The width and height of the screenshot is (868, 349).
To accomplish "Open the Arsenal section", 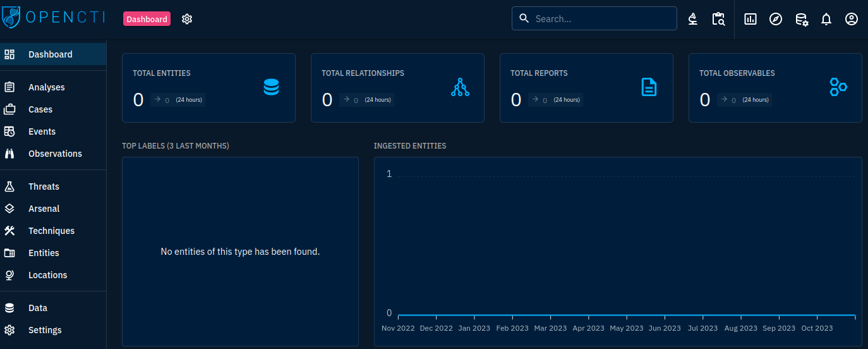I will pyautogui.click(x=44, y=209).
